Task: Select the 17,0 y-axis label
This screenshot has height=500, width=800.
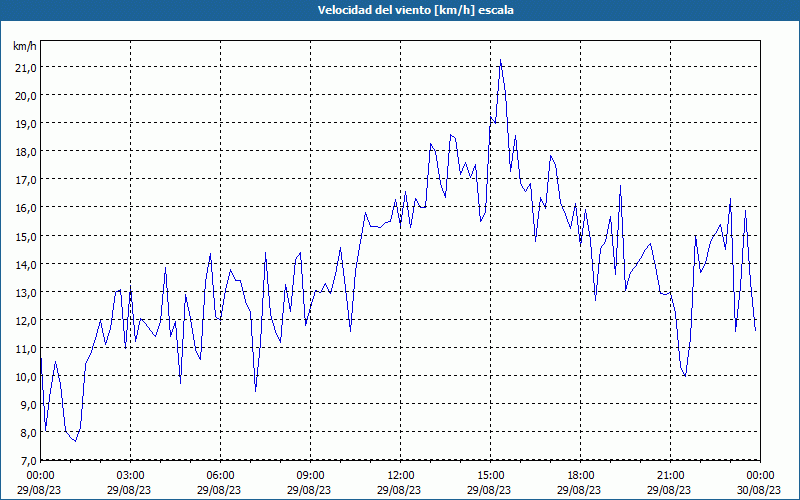Action: tap(26, 180)
